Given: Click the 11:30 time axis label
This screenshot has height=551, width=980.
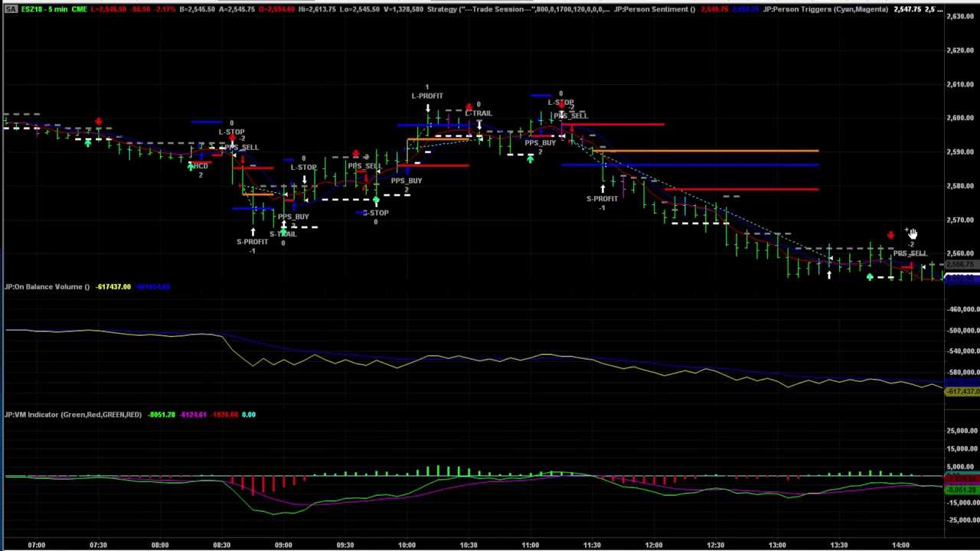Looking at the screenshot, I should pos(592,545).
